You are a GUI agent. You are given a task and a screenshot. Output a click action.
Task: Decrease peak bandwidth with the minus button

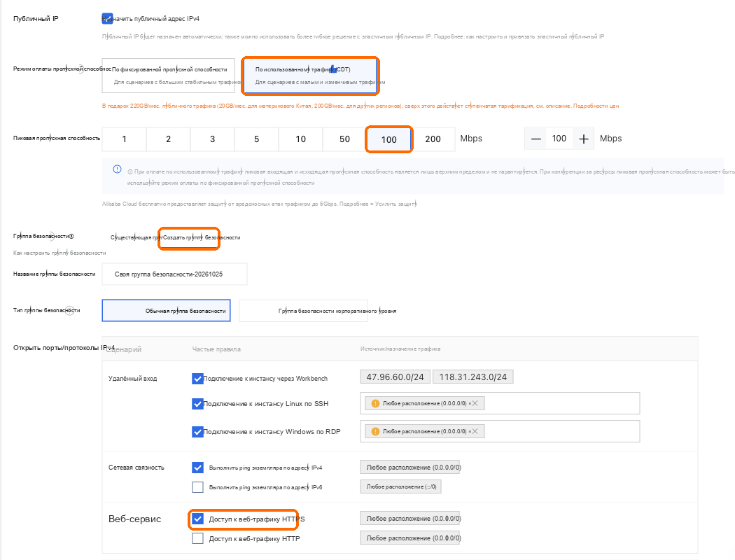click(536, 139)
